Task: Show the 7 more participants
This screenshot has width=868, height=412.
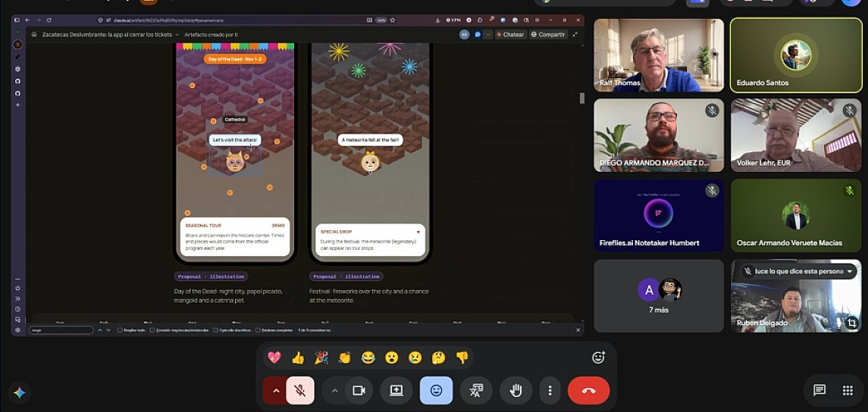Action: [659, 296]
